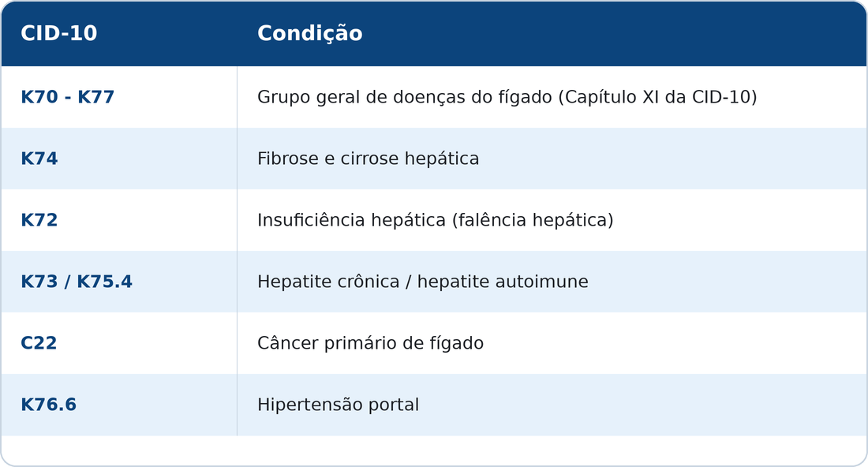Select the K72 code cell

click(119, 220)
